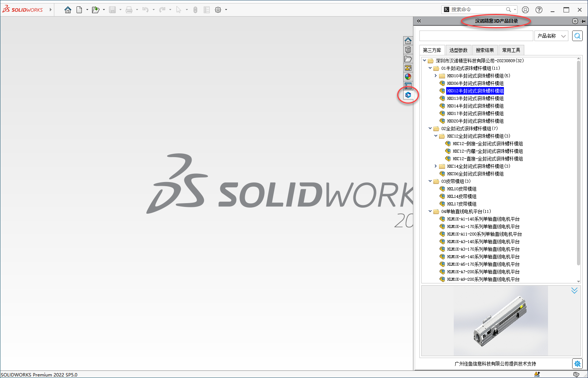Viewport: 588px width, 378px height.
Task: Click the status bar tag icon
Action: pyautogui.click(x=576, y=374)
